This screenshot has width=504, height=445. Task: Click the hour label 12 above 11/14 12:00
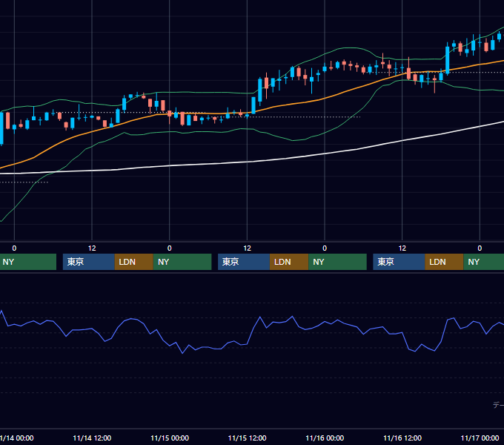(x=92, y=248)
